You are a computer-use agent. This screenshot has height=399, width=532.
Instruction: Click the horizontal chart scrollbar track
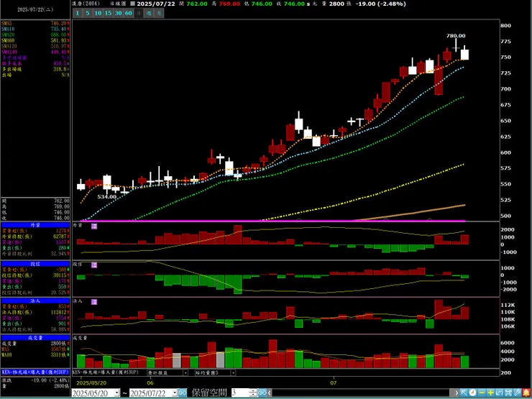362,393
